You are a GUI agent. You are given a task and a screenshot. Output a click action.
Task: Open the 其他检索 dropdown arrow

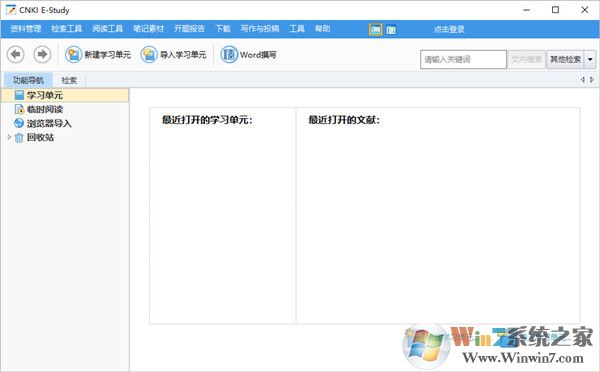pyautogui.click(x=590, y=59)
